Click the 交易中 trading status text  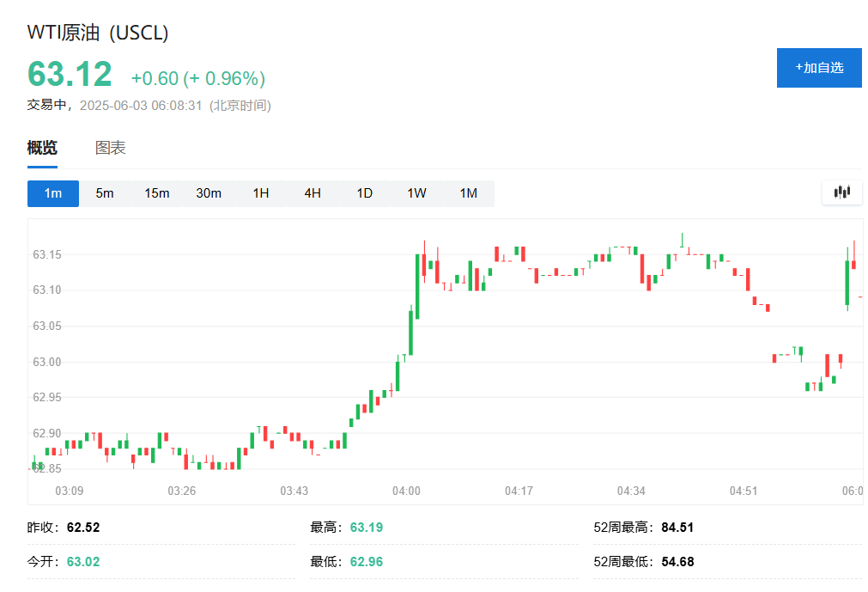click(46, 105)
